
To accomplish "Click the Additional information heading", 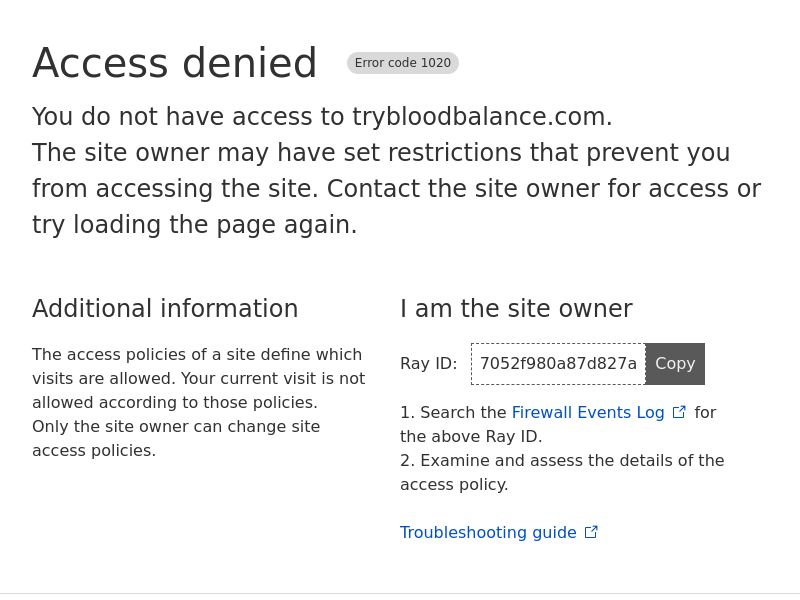I will point(165,309).
